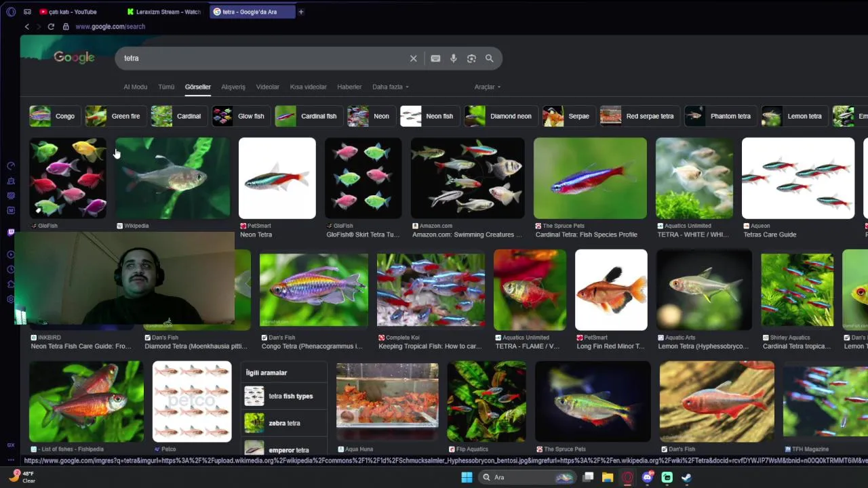Switch to the Tümü results tab
The height and width of the screenshot is (488, 868).
[x=166, y=87]
